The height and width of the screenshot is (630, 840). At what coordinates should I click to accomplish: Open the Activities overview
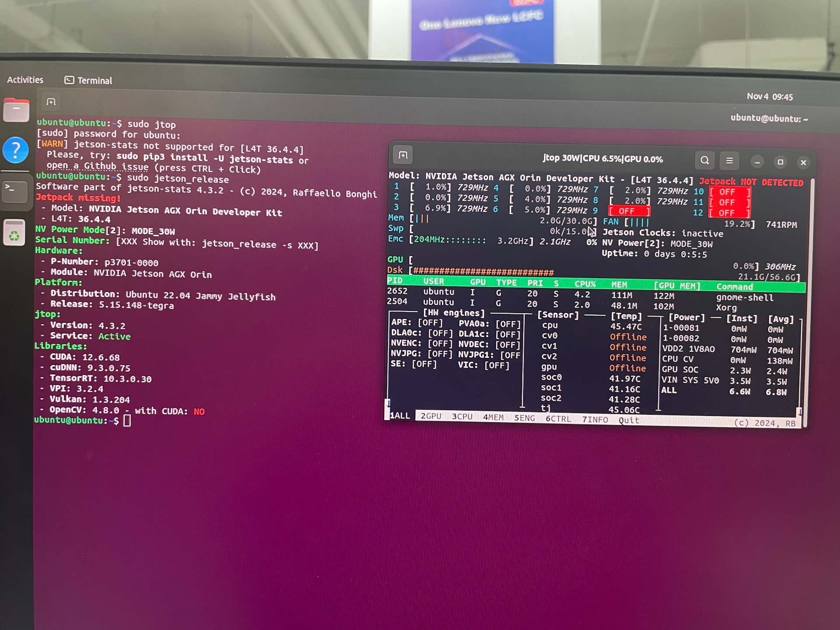point(25,80)
